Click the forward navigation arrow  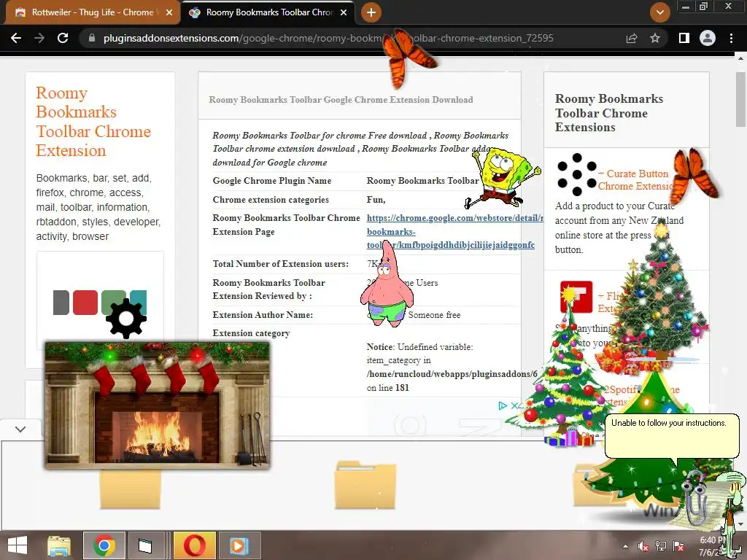[39, 38]
